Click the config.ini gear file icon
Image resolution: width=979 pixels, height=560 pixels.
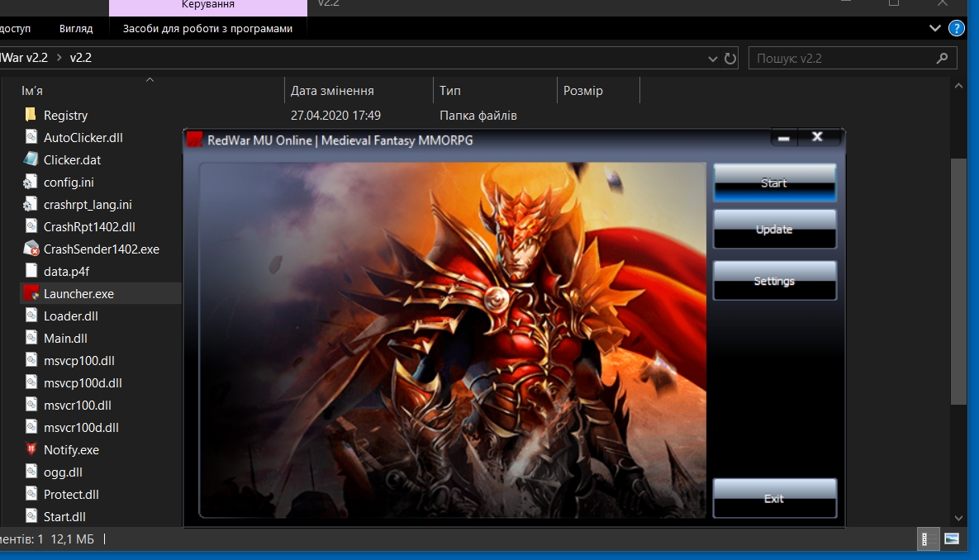tap(30, 182)
